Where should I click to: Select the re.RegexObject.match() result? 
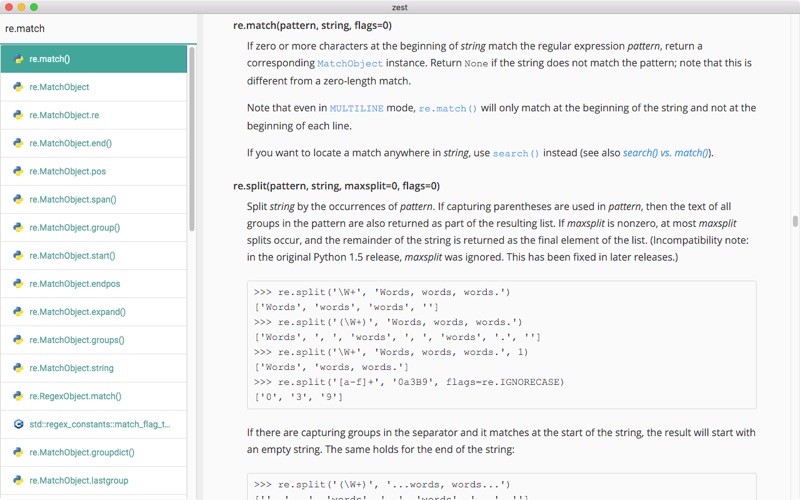pyautogui.click(x=94, y=396)
